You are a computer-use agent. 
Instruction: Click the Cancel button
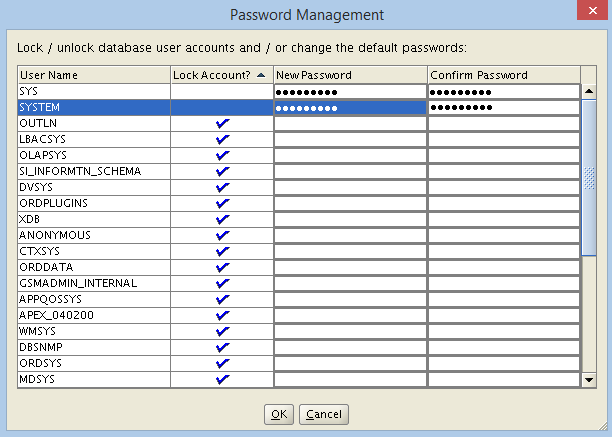coord(324,414)
